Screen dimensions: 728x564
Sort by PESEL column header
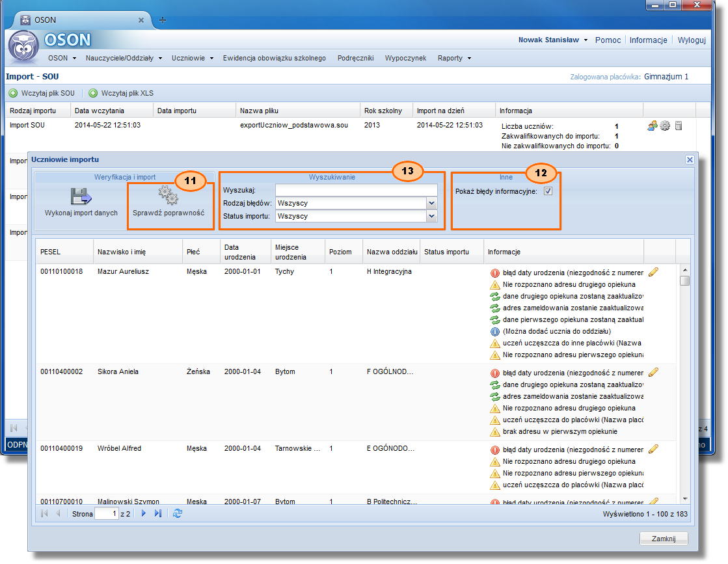[x=64, y=252]
